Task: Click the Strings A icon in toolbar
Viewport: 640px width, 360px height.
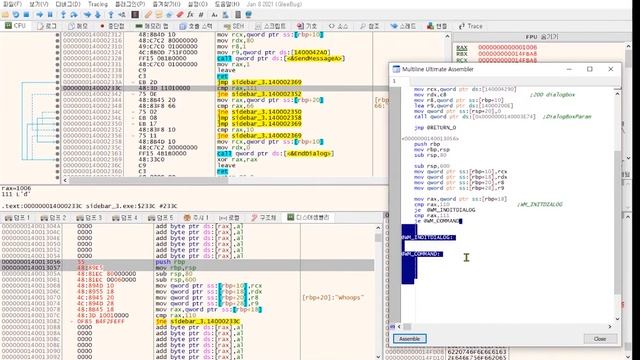Action: coord(214,15)
